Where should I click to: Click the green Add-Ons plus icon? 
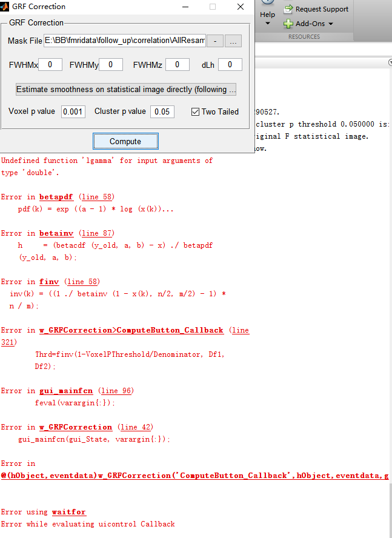289,24
